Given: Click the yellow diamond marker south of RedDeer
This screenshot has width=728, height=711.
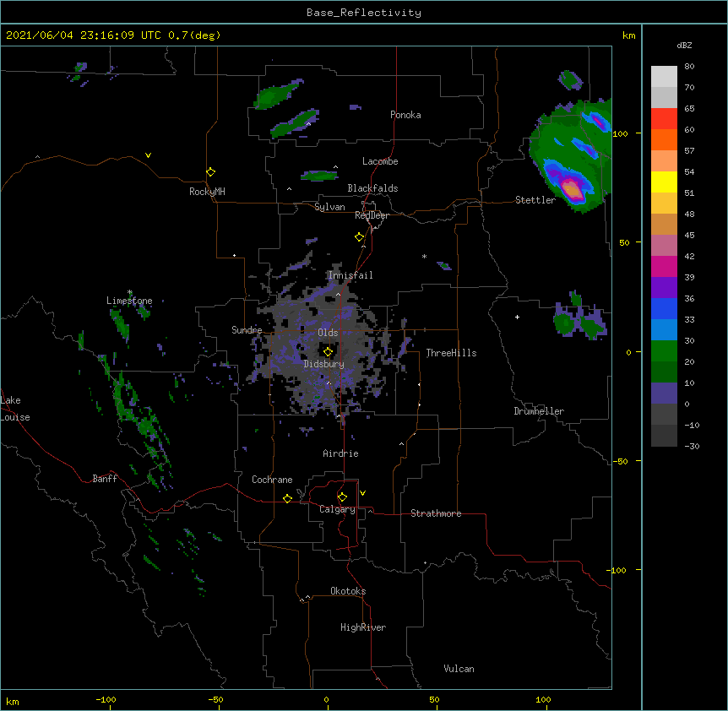Looking at the screenshot, I should tap(360, 237).
